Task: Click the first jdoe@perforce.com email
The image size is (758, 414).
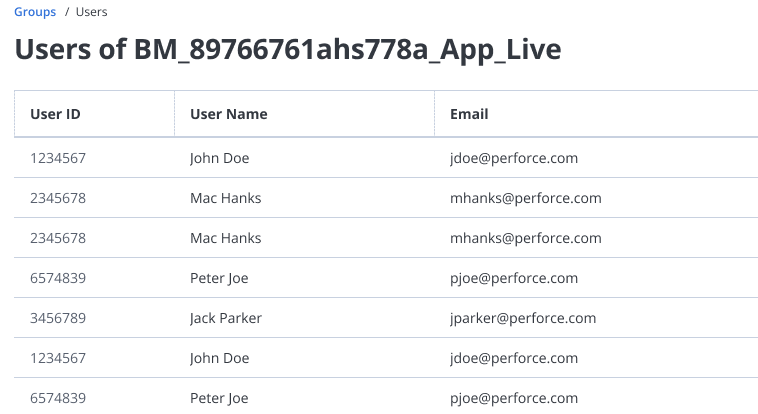Action: pos(514,158)
